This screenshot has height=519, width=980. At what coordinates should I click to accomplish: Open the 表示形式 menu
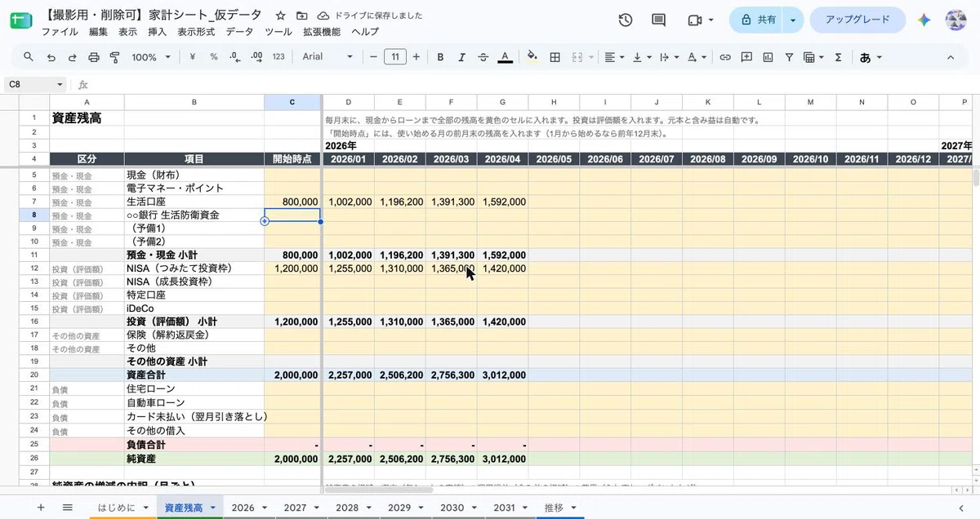(196, 32)
